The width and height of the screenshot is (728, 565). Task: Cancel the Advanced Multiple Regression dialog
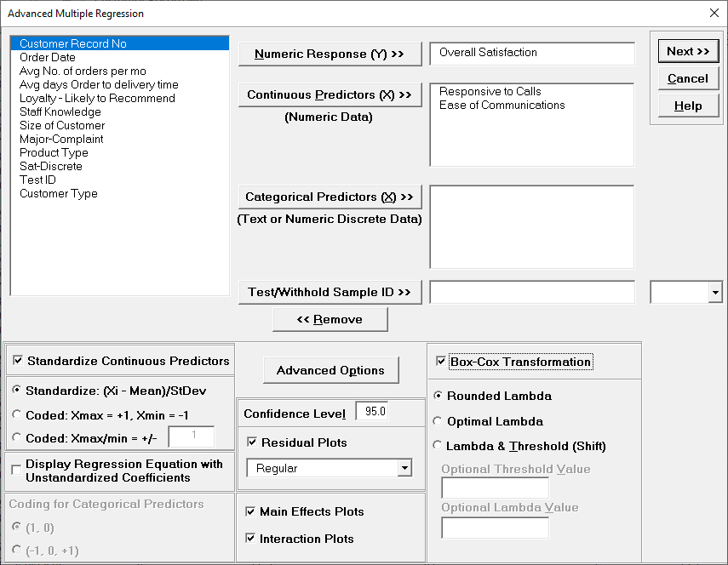point(688,78)
